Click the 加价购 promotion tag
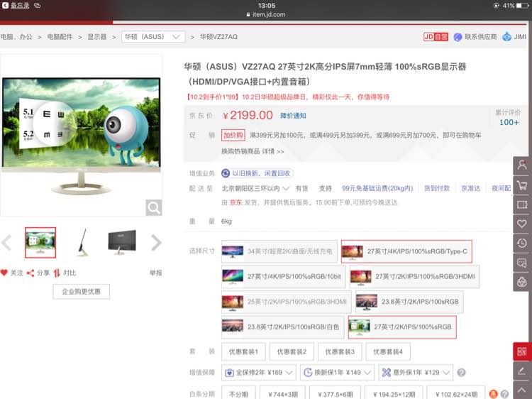 coord(233,135)
